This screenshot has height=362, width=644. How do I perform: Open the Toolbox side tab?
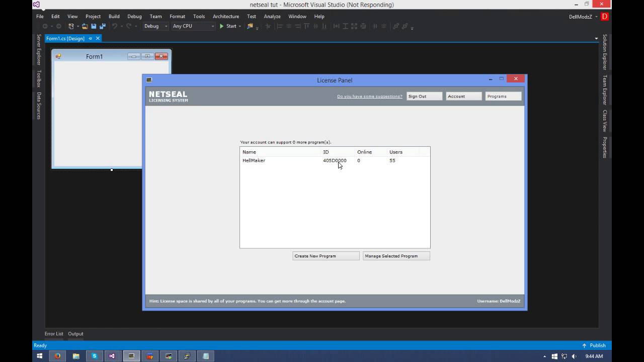coord(38,78)
